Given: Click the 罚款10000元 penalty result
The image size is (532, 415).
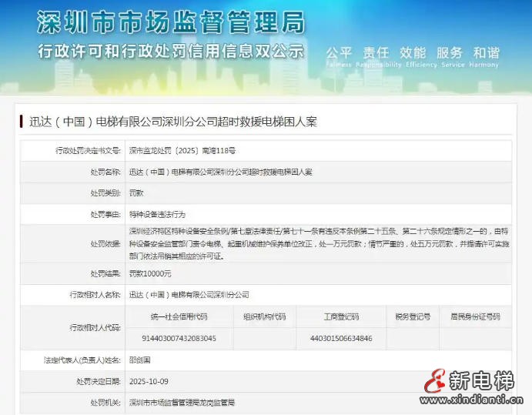Looking at the screenshot, I should [x=150, y=273].
